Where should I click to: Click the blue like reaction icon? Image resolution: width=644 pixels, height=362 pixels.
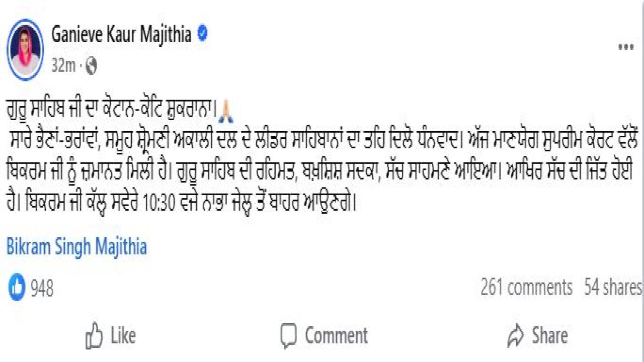click(x=17, y=288)
